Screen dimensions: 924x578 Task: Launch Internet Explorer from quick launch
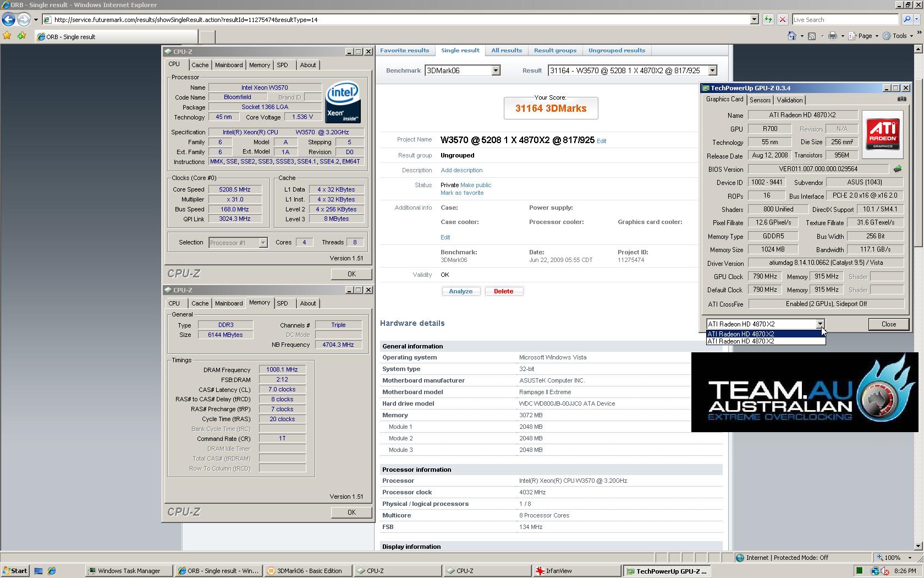point(52,571)
